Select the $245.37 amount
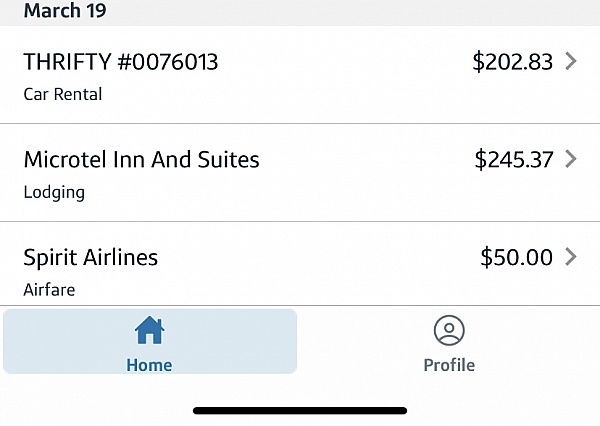 click(514, 160)
